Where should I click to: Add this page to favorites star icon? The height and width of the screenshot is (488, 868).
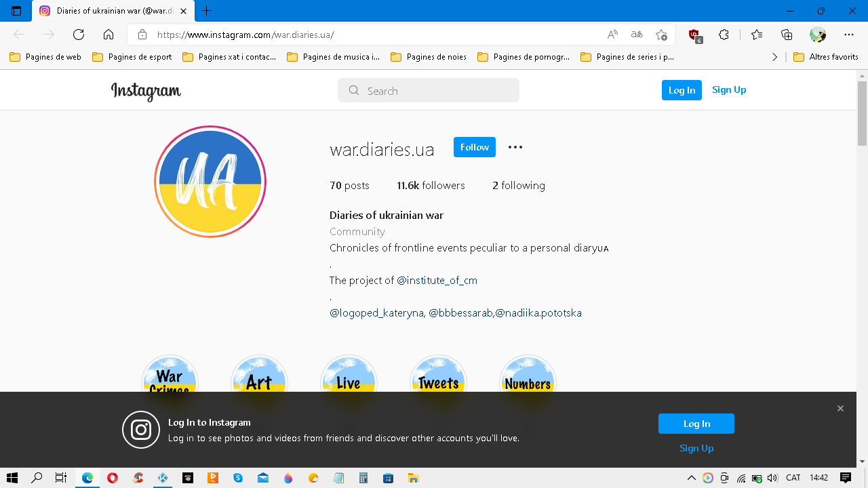pos(661,35)
